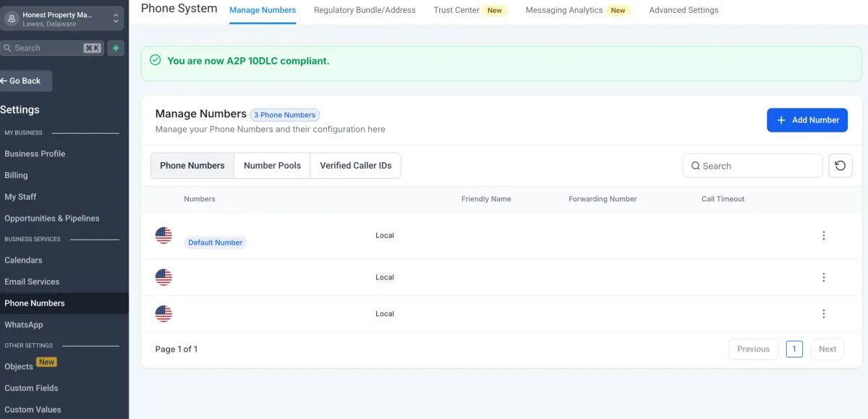Image resolution: width=868 pixels, height=419 pixels.
Task: Open Custom Fields settings
Action: (31, 388)
